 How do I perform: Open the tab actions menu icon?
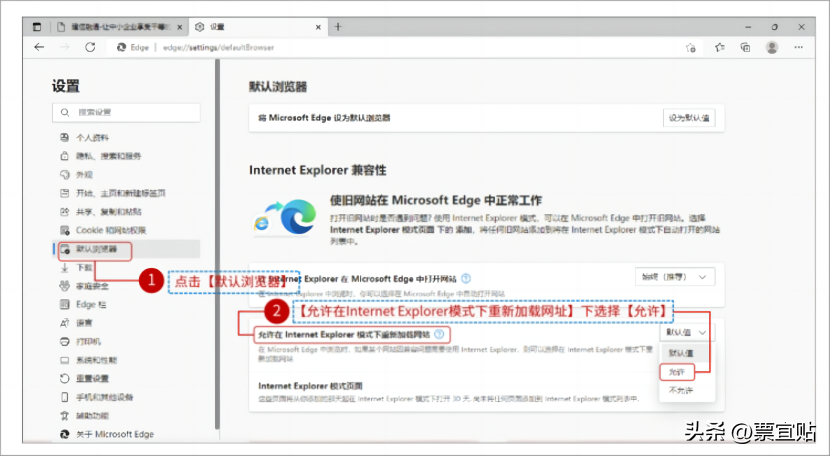pyautogui.click(x=37, y=27)
